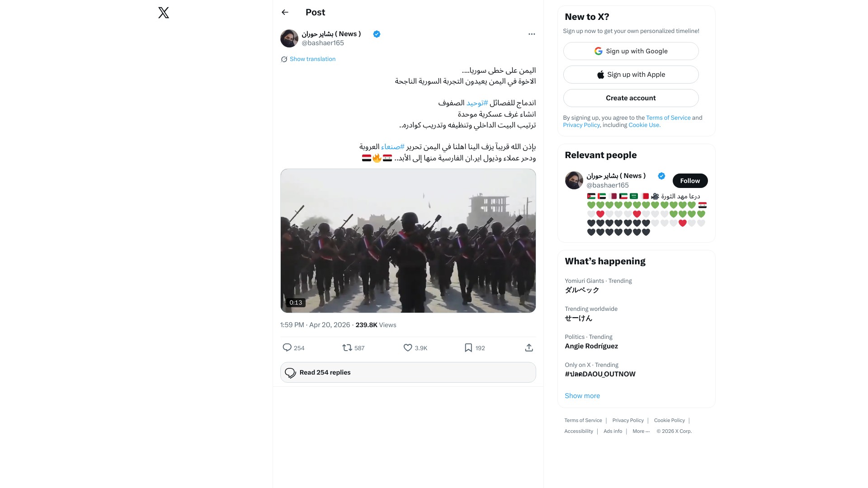The height and width of the screenshot is (488, 868).
Task: Open the More footer menu
Action: pos(641,432)
